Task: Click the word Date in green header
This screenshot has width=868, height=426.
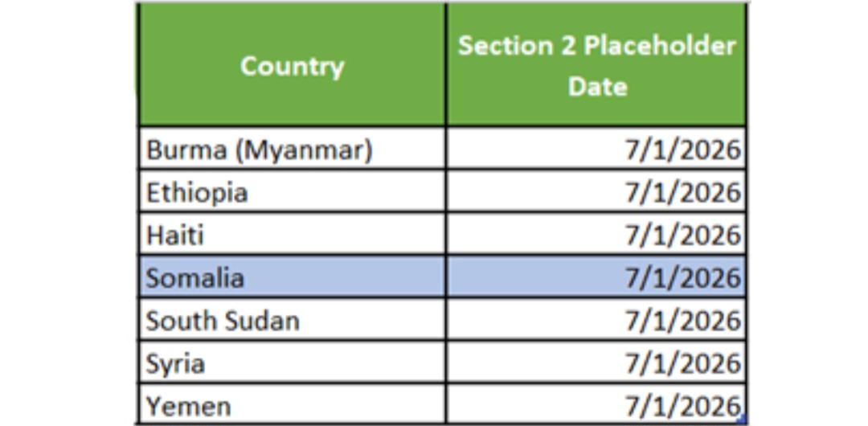Action: 597,87
